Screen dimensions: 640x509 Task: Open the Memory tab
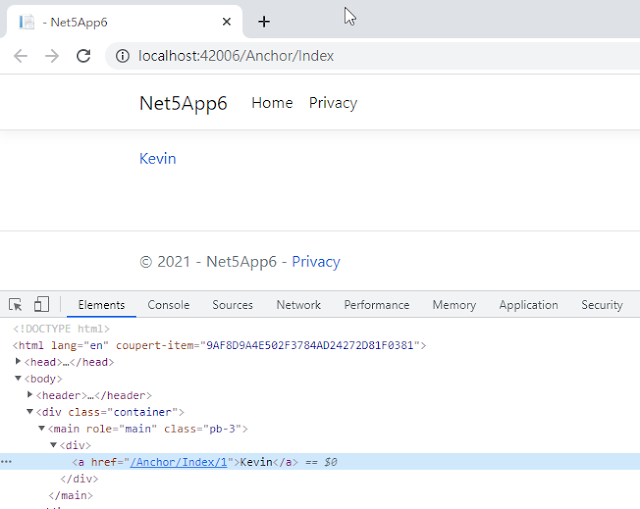(454, 305)
